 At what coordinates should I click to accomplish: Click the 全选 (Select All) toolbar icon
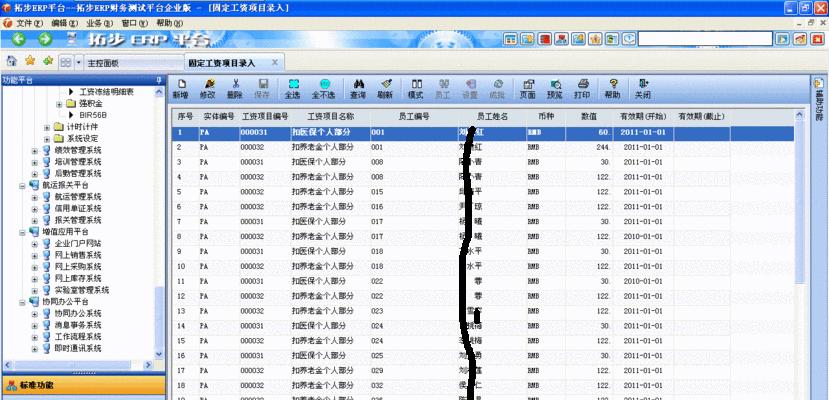click(292, 89)
